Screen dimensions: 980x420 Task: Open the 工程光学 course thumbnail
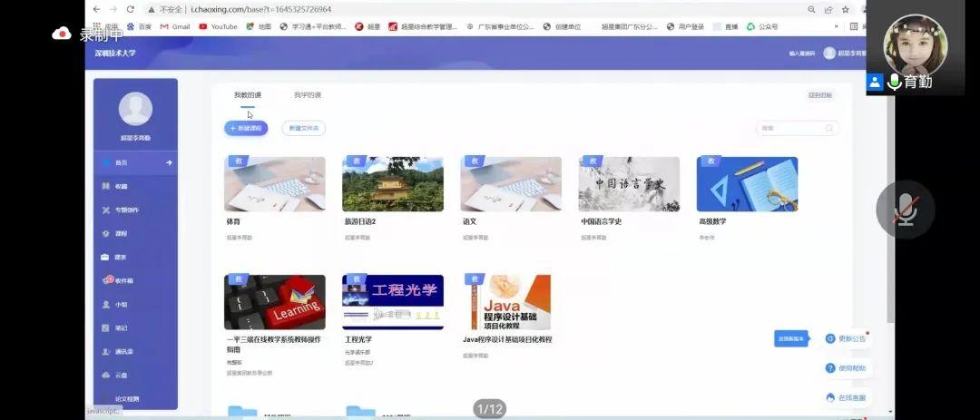[393, 302]
